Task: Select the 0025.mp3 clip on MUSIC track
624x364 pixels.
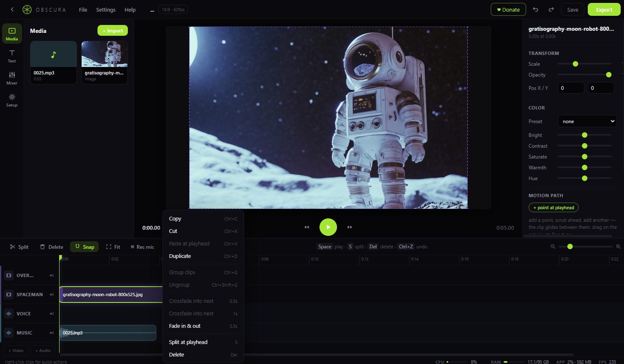Action: pos(108,333)
